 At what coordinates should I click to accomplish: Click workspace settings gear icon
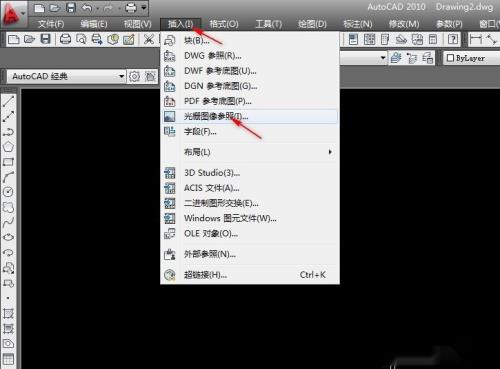pos(134,76)
